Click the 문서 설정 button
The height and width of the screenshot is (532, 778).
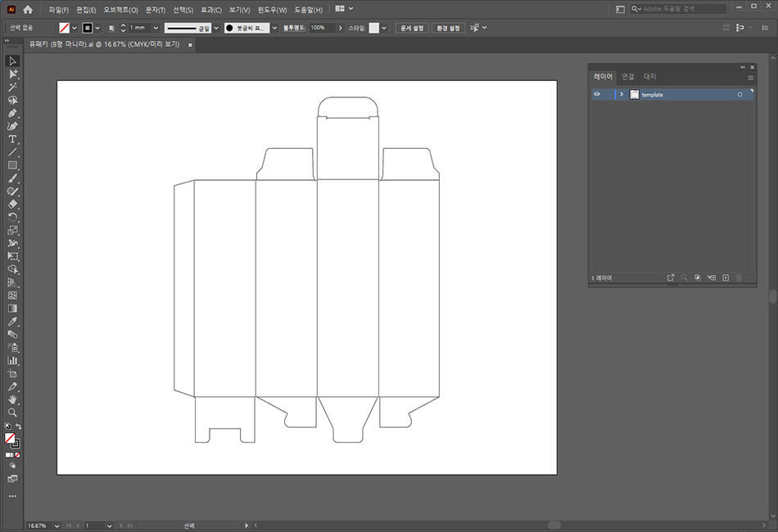[412, 28]
